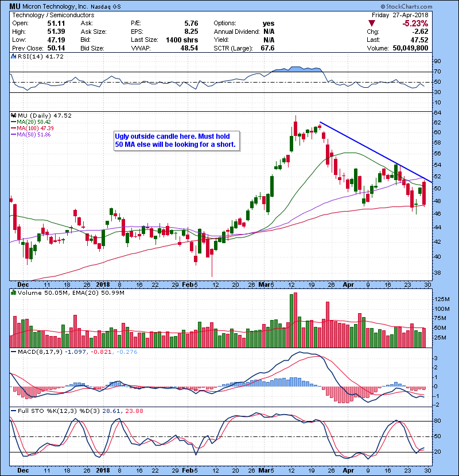Click the Chg value -2.62
The image size is (459, 476).
(420, 32)
